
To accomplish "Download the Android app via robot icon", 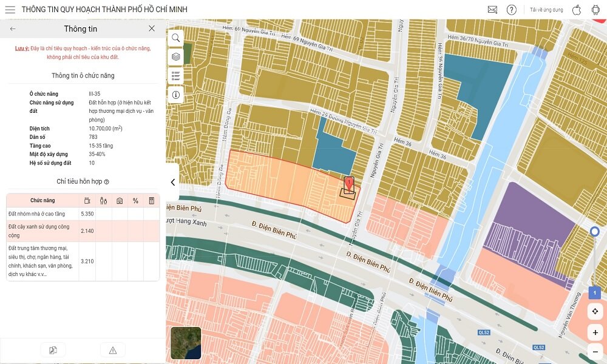I will coord(595,10).
